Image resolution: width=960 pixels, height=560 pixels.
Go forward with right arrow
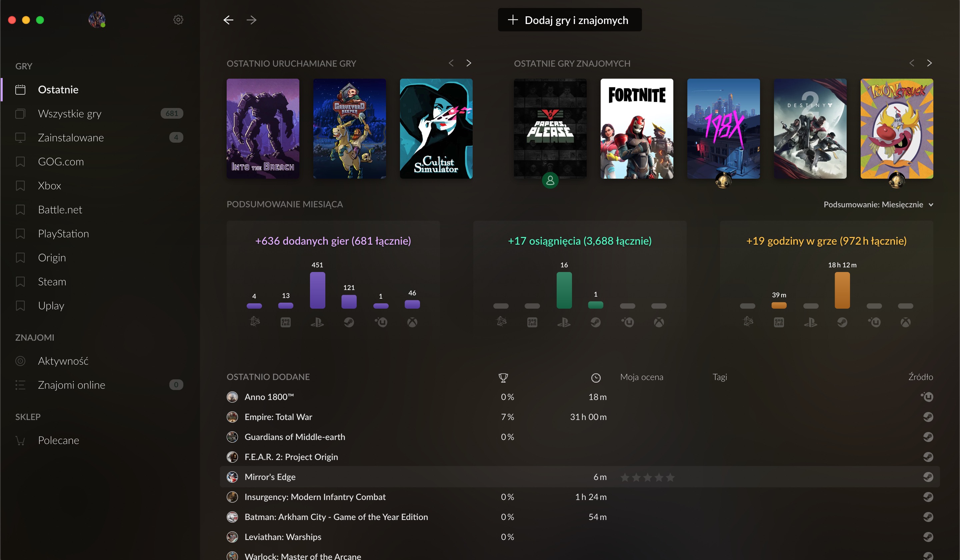(x=251, y=20)
